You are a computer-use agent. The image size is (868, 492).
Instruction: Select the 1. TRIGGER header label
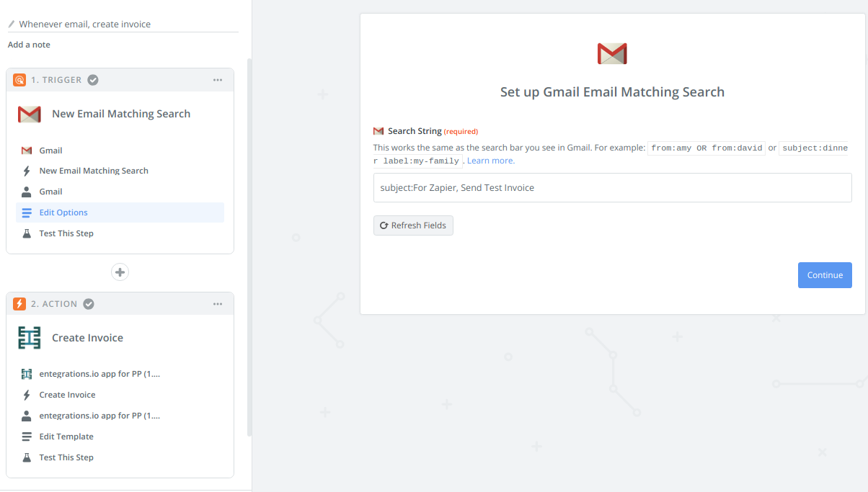point(56,80)
